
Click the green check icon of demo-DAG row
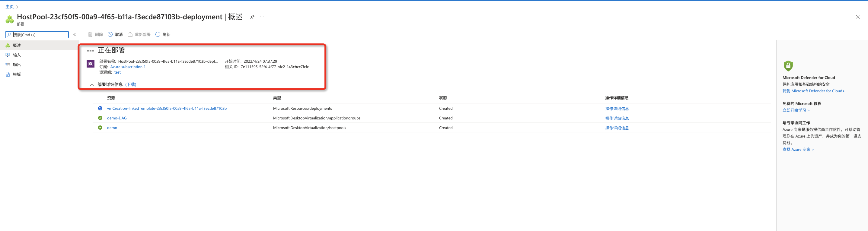tap(100, 118)
